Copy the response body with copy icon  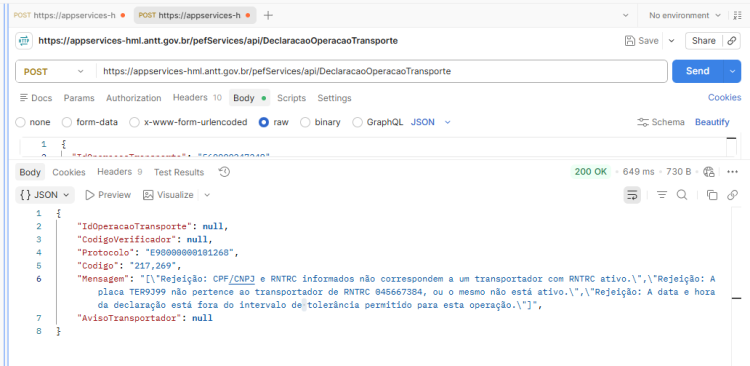tap(712, 195)
